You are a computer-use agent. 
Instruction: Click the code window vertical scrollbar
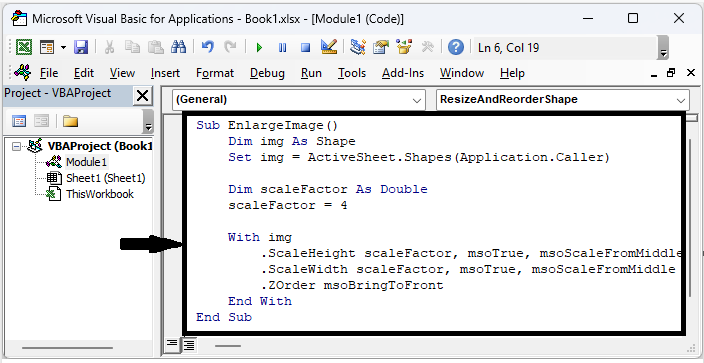(x=691, y=217)
